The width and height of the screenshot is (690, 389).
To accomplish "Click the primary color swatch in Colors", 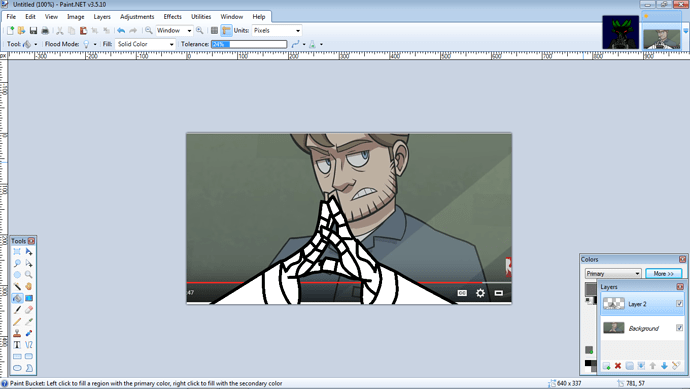I will tap(590, 289).
